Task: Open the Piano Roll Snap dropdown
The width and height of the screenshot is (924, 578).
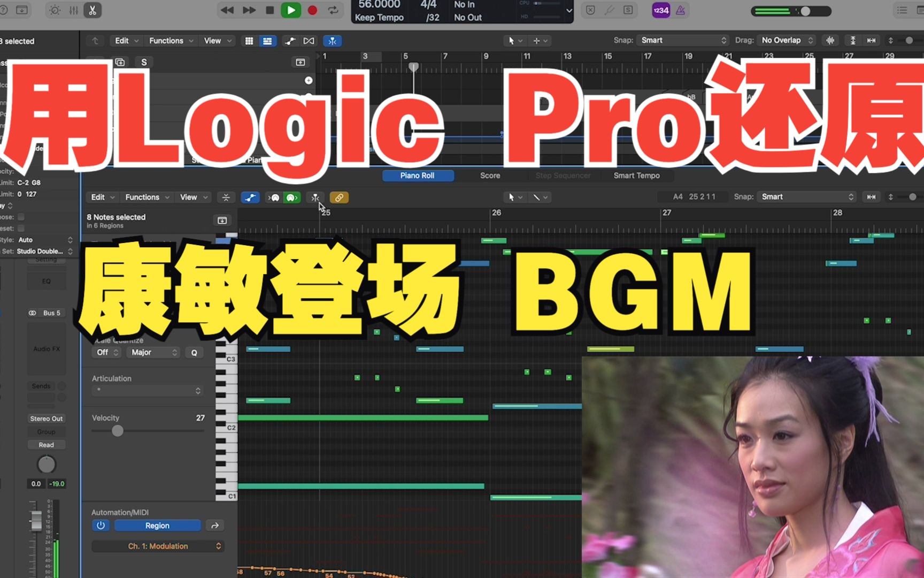Action: 806,196
